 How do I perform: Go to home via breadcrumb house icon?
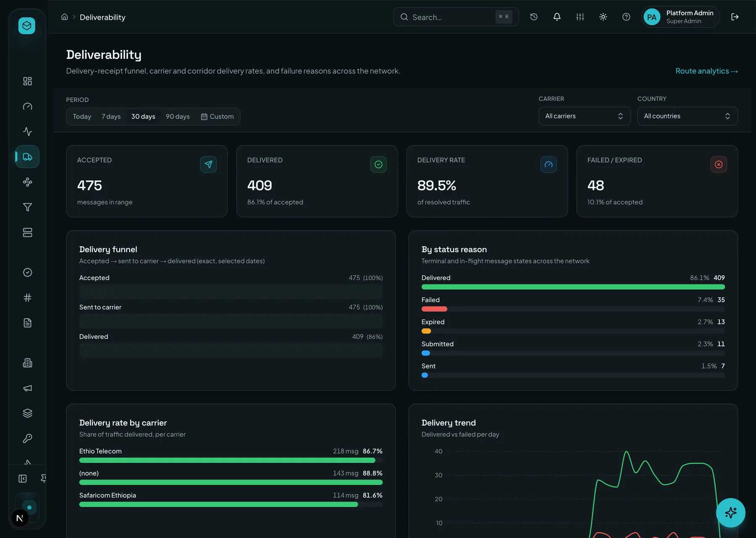pyautogui.click(x=64, y=17)
